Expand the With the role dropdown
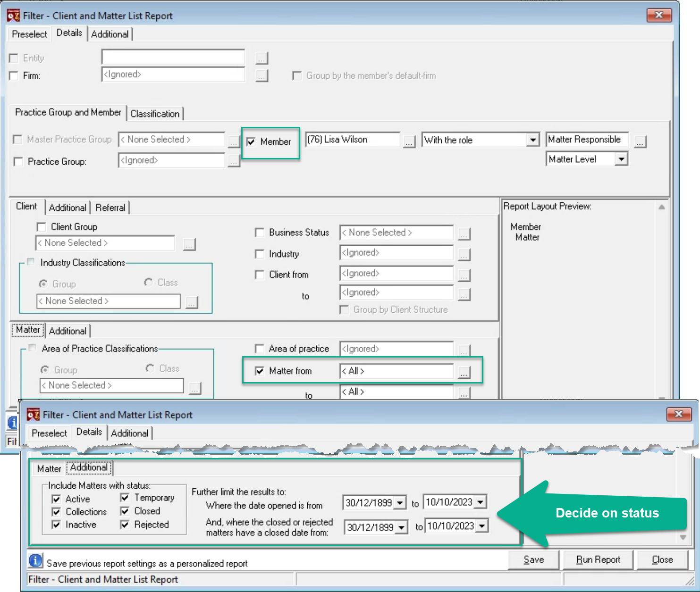The image size is (700, 592). pyautogui.click(x=533, y=140)
